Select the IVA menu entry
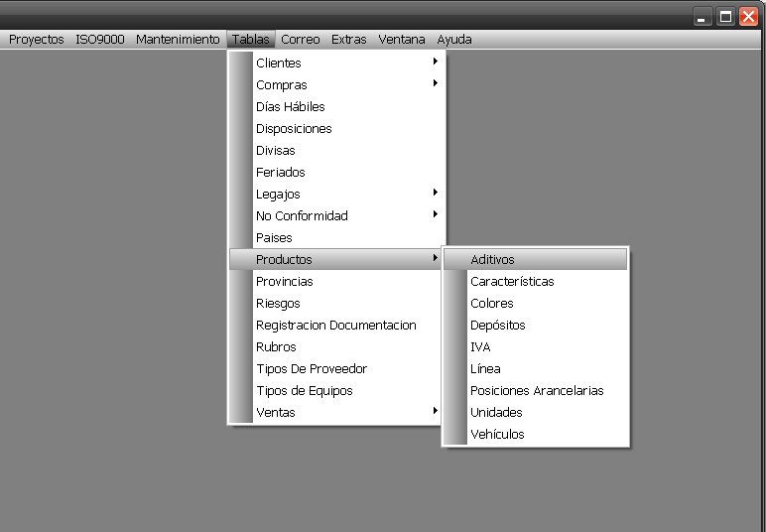The height and width of the screenshot is (532, 766). (x=480, y=346)
